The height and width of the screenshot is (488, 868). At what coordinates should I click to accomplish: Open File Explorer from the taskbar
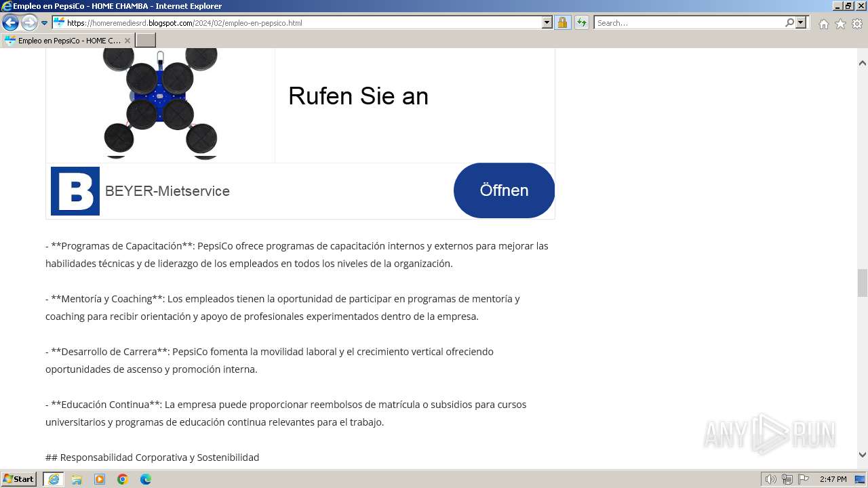77,479
